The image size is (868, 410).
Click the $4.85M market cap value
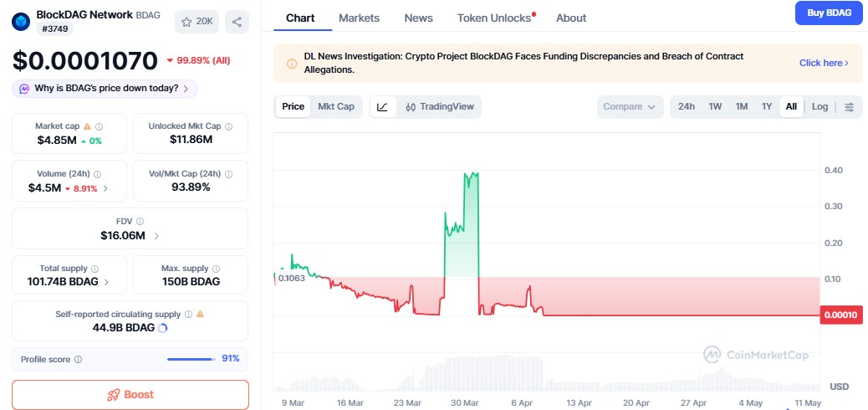click(57, 141)
